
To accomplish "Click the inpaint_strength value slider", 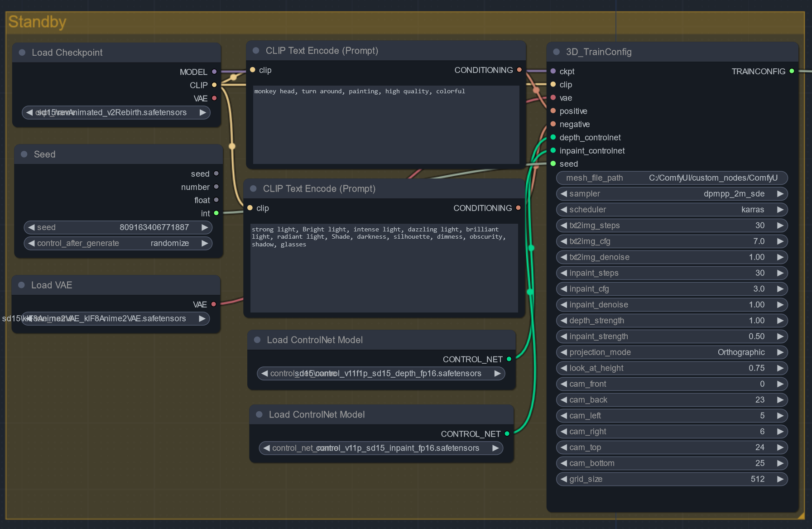I will click(672, 337).
